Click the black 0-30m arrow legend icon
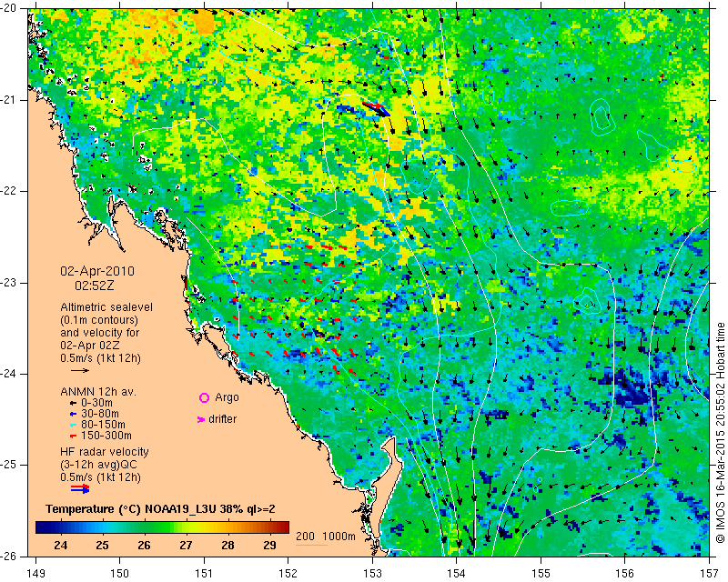The width and height of the screenshot is (728, 582). click(73, 403)
